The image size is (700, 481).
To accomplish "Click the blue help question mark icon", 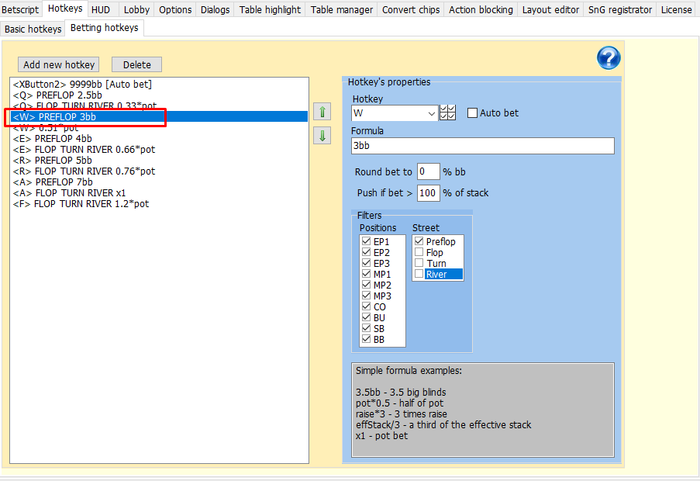I will (608, 58).
